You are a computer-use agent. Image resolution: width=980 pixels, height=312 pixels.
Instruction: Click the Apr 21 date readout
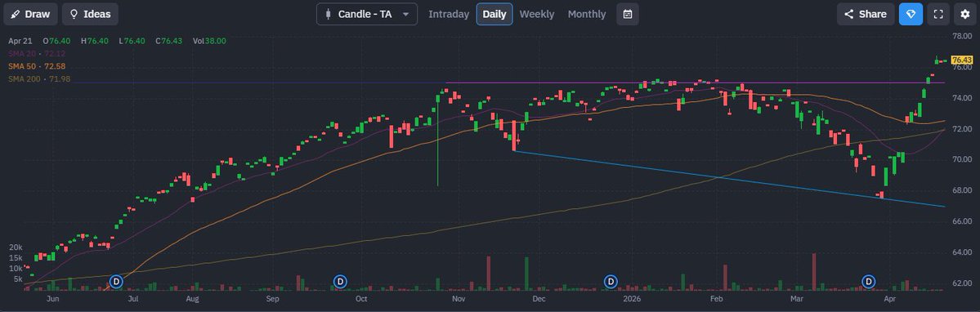point(20,41)
